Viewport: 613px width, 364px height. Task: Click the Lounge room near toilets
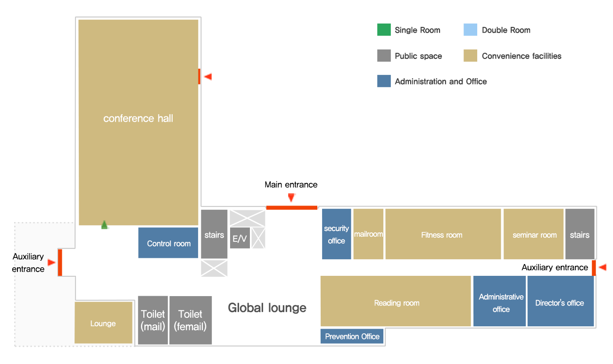click(x=103, y=323)
